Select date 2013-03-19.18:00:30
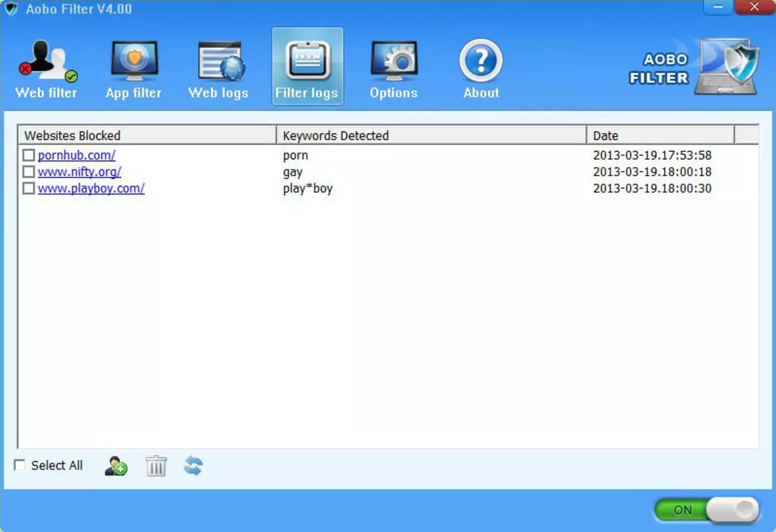The height and width of the screenshot is (532, 776). [652, 189]
